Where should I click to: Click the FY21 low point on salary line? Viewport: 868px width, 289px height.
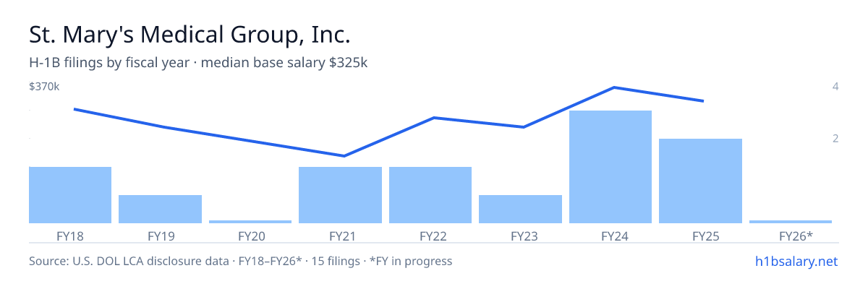pyautogui.click(x=344, y=156)
